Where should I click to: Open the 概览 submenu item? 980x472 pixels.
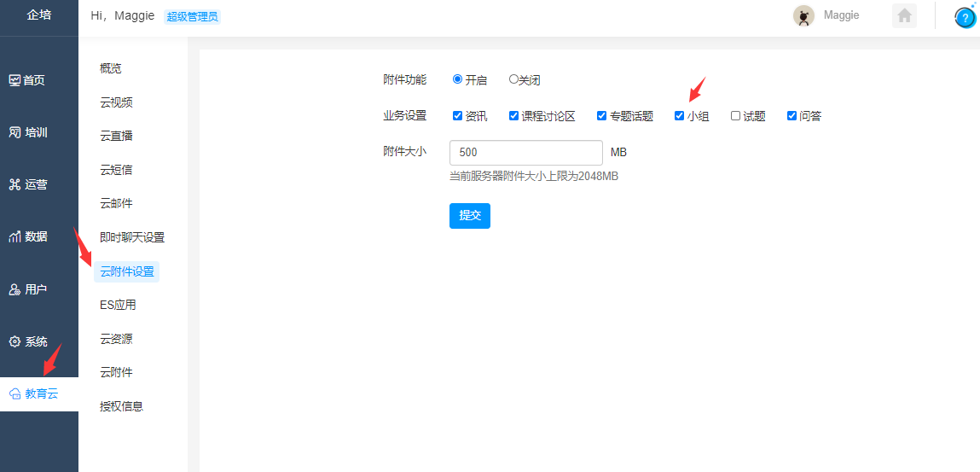[x=111, y=69]
